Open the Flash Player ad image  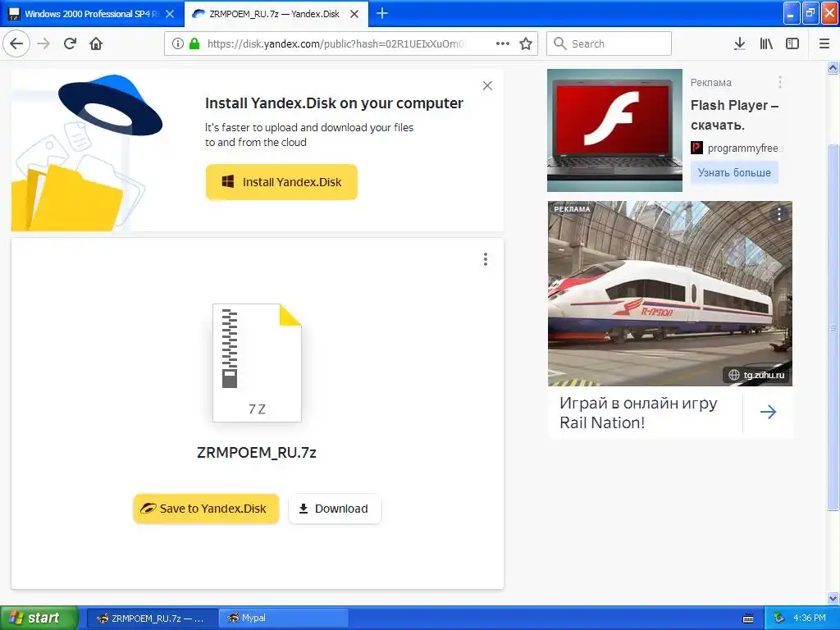614,130
